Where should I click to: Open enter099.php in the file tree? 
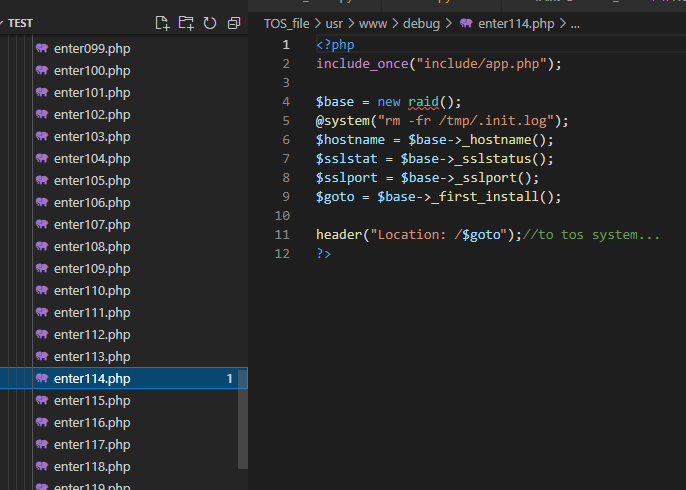point(124,49)
